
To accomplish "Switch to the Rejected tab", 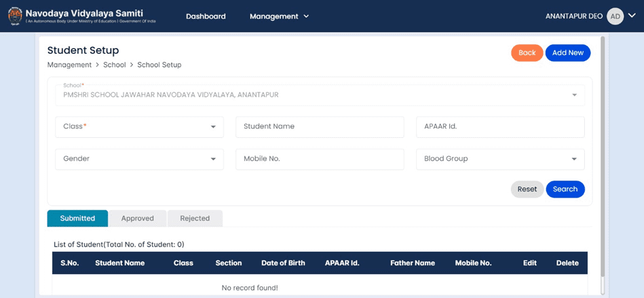I will click(x=195, y=219).
